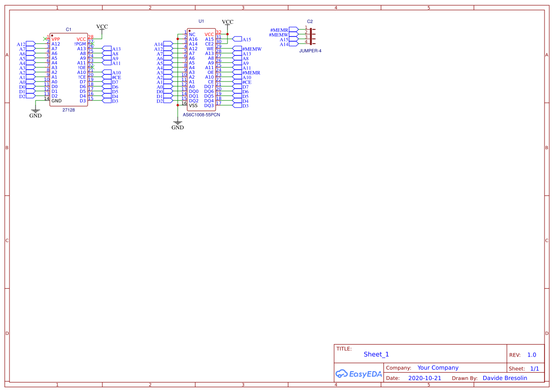Click the date field showing 2020-10-21
Image resolution: width=554 pixels, height=392 pixels.
424,378
